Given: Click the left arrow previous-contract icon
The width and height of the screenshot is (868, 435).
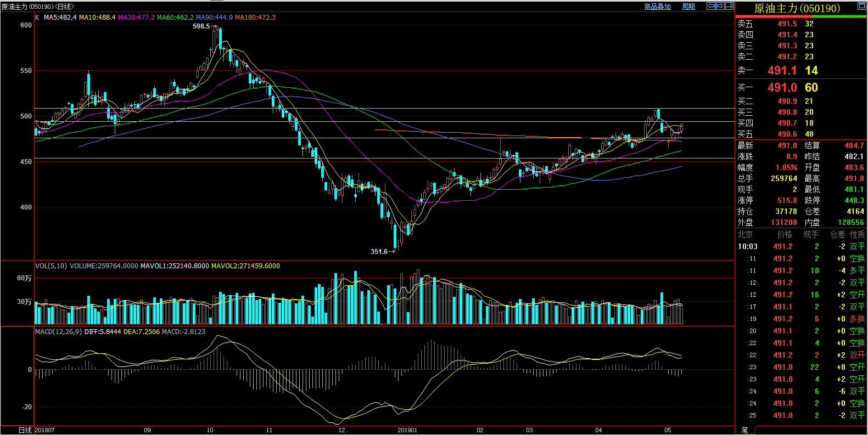Looking at the screenshot, I should pyautogui.click(x=711, y=6).
